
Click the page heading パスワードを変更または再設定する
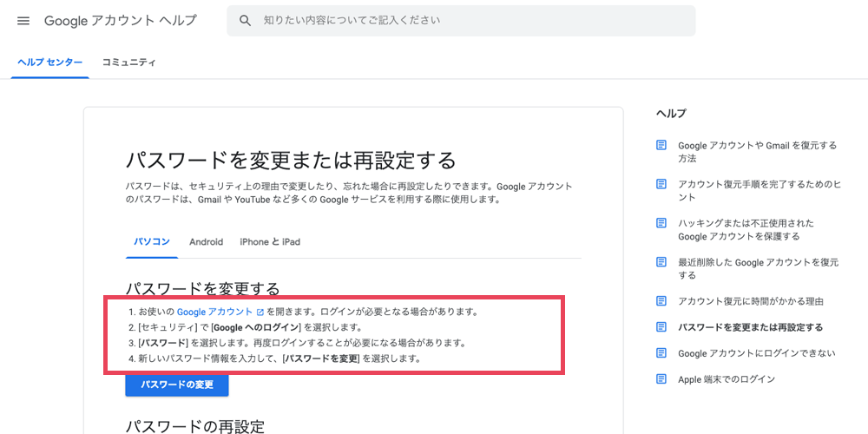click(x=291, y=161)
